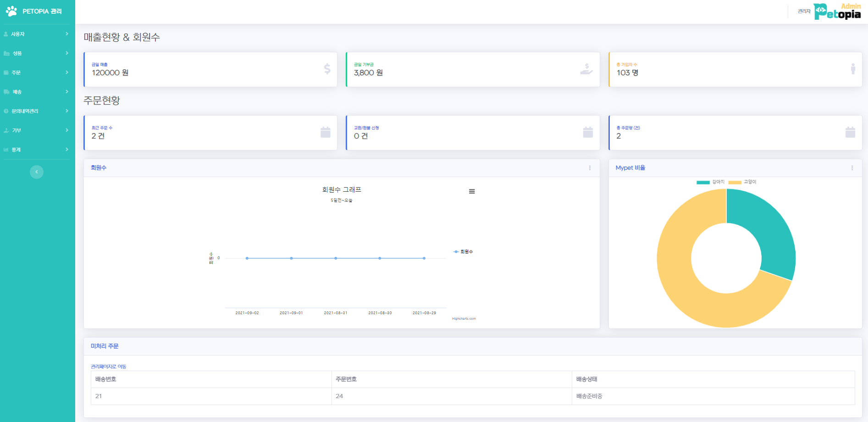This screenshot has width=868, height=422.
Task: Collapse the sidebar with the round arrow button
Action: [37, 172]
